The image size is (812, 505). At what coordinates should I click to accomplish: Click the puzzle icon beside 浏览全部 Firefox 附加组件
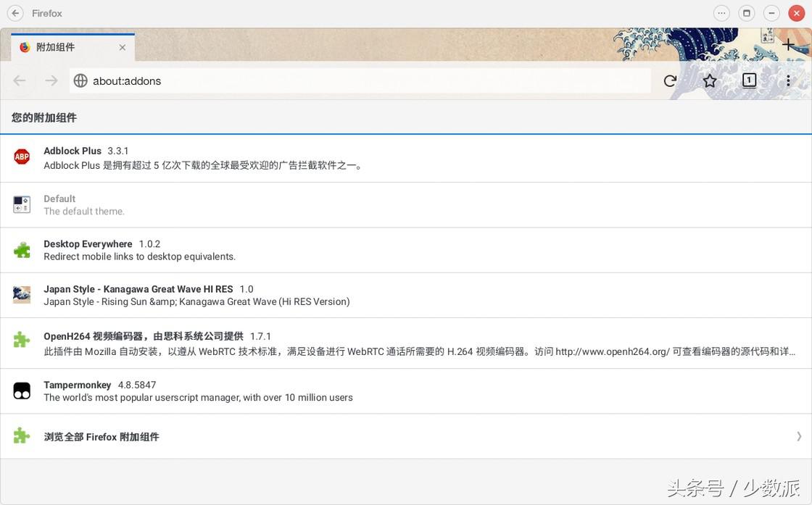tap(22, 436)
